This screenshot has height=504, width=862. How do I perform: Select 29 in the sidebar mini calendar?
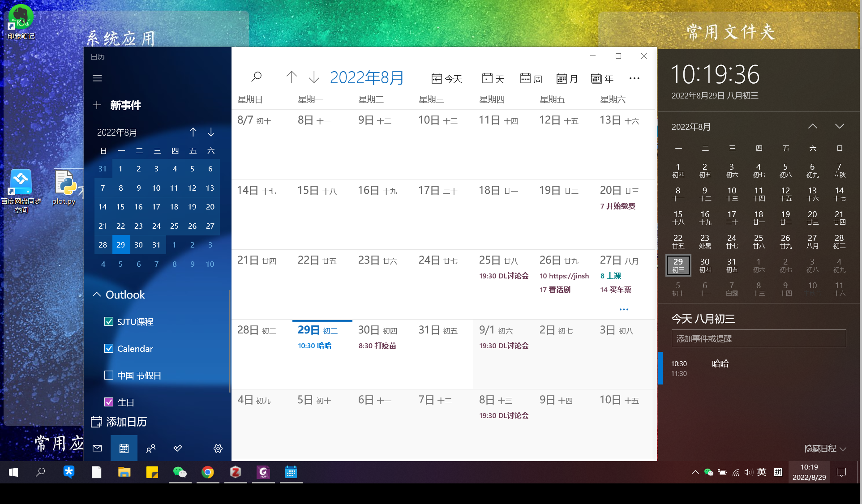pyautogui.click(x=121, y=245)
